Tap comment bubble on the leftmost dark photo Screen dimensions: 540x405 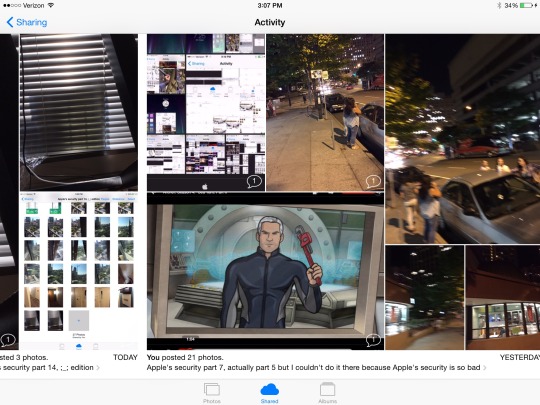(x=8, y=340)
